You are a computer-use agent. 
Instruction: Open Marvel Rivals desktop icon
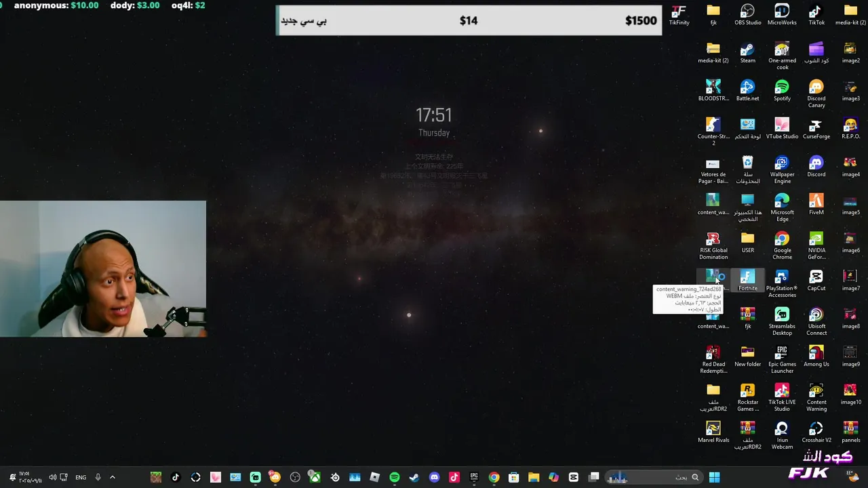[x=713, y=432]
